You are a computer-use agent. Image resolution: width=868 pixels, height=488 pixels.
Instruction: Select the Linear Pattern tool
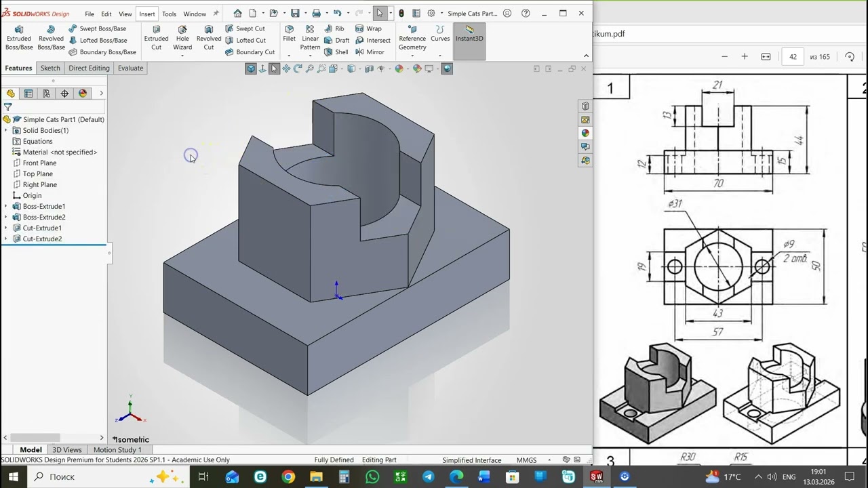[310, 38]
